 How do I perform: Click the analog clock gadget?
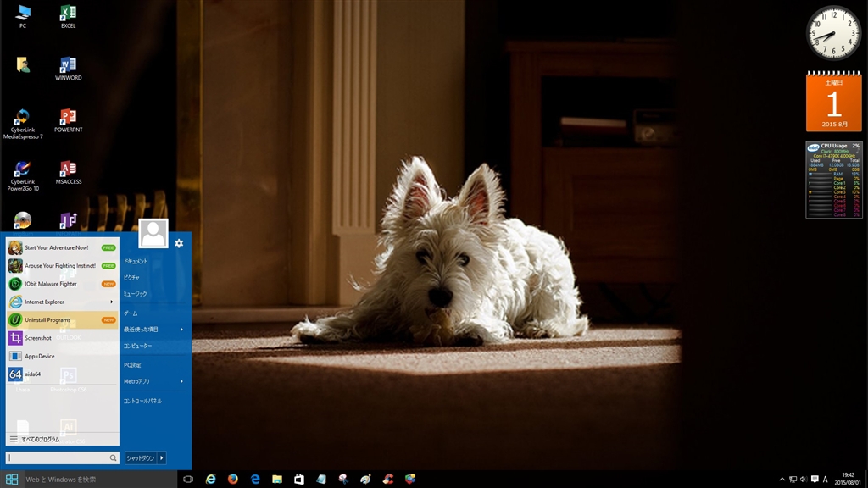(833, 33)
